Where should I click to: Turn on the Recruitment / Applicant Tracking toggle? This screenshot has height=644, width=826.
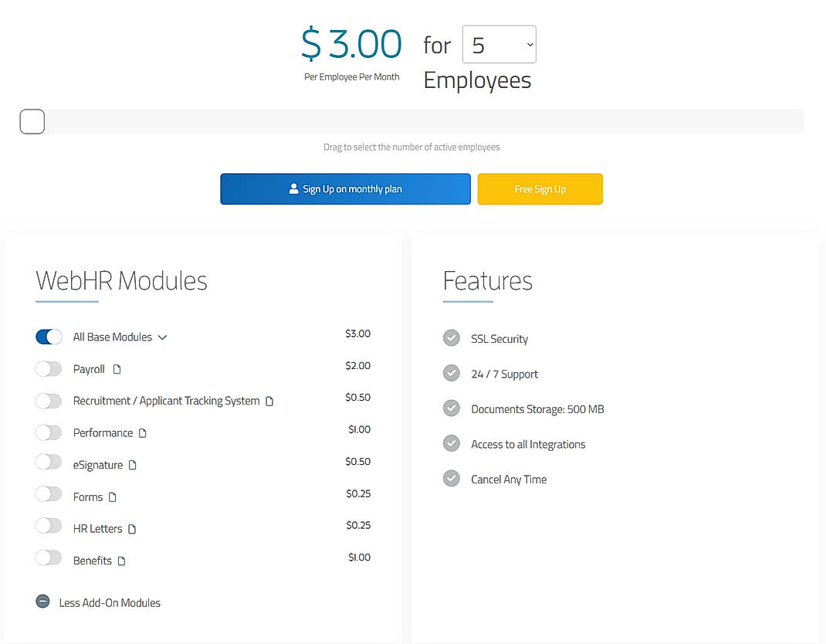coord(49,401)
